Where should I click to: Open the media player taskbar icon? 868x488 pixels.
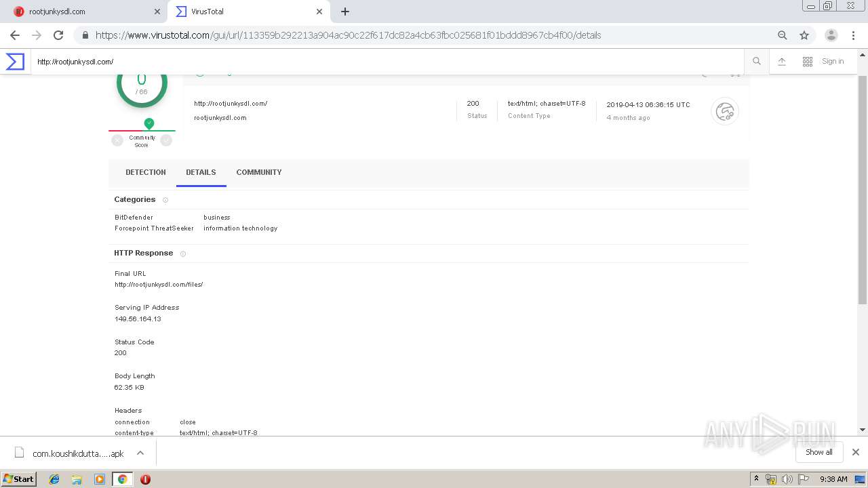(100, 479)
